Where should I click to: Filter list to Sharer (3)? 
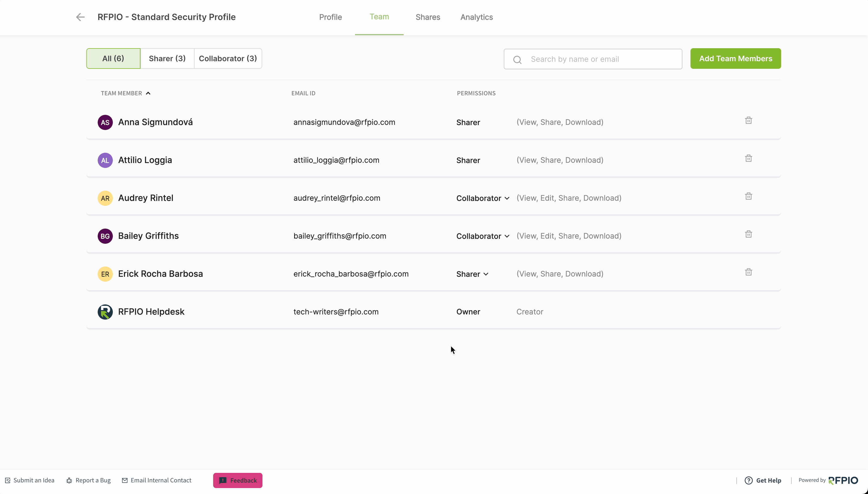[x=167, y=58]
